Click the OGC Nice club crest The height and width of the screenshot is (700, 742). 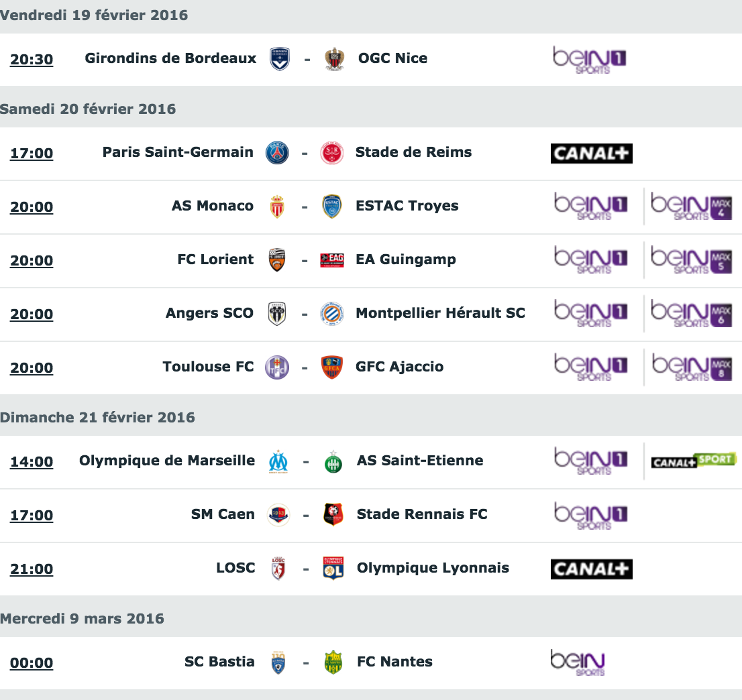(x=334, y=59)
